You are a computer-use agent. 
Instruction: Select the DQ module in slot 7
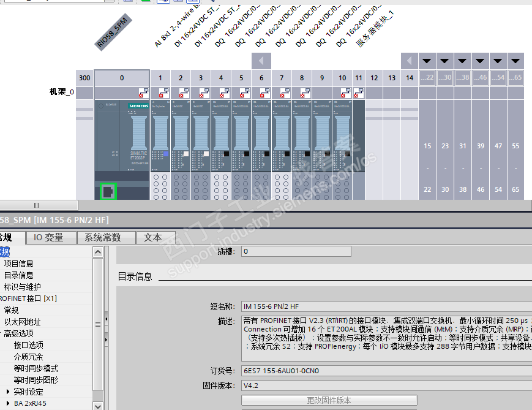pyautogui.click(x=282, y=150)
